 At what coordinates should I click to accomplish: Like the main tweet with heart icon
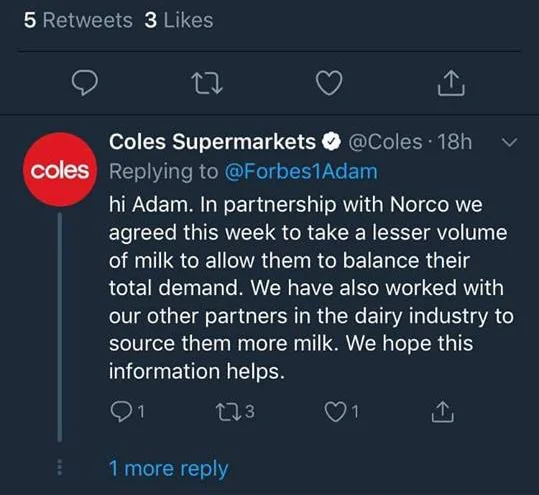coord(329,83)
